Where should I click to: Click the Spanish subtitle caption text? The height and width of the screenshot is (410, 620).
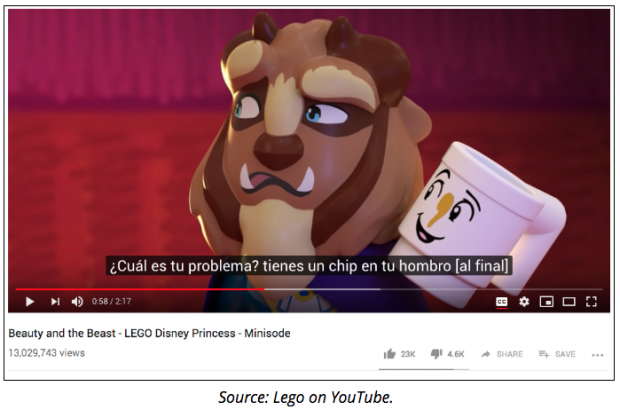tap(309, 266)
